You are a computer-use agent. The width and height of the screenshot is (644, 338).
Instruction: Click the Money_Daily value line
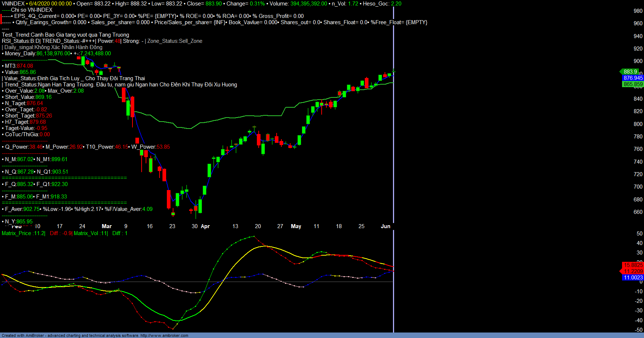coord(57,53)
